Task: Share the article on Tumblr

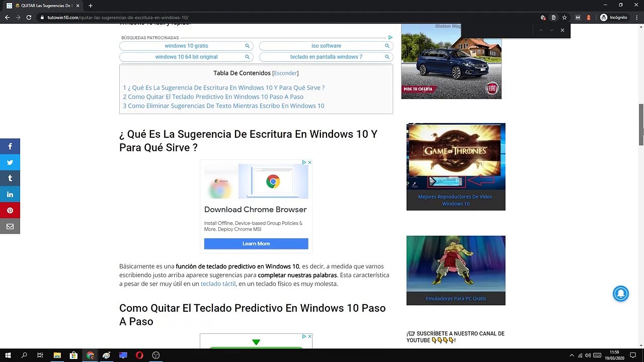Action: [x=10, y=178]
